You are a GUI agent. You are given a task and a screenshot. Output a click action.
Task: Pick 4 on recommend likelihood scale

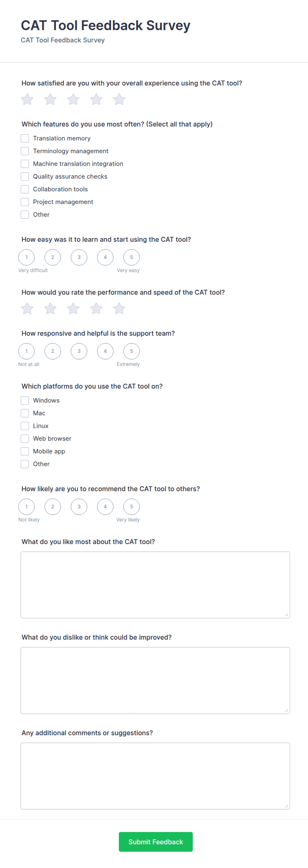tap(105, 507)
